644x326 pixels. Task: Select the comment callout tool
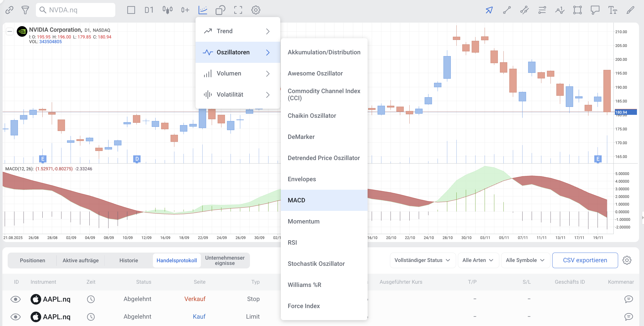pyautogui.click(x=595, y=10)
